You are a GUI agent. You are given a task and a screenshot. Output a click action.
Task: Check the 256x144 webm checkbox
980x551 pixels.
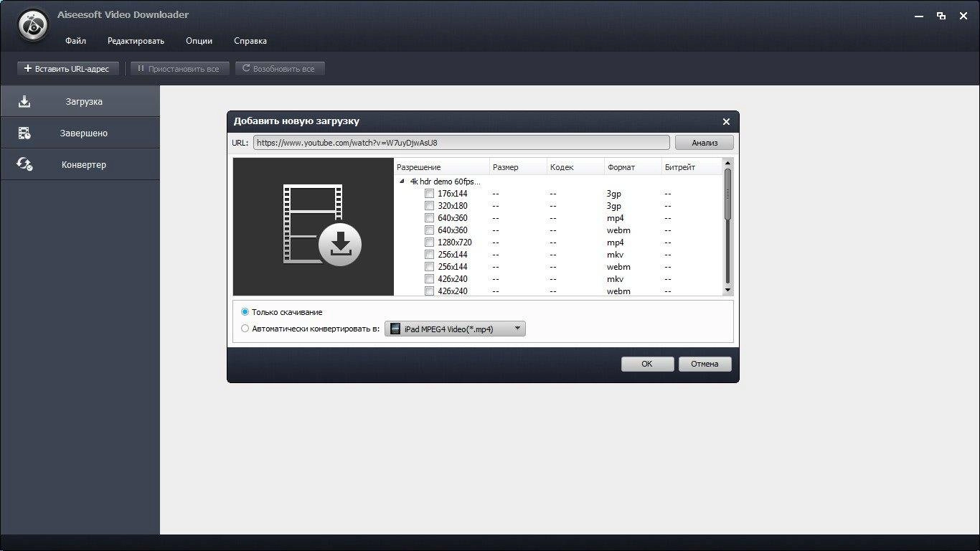click(429, 267)
